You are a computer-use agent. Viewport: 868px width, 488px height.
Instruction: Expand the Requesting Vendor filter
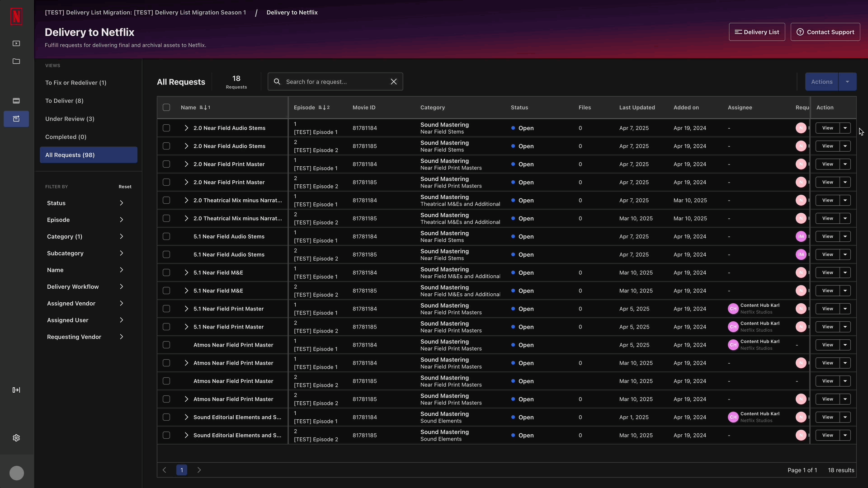[85, 337]
